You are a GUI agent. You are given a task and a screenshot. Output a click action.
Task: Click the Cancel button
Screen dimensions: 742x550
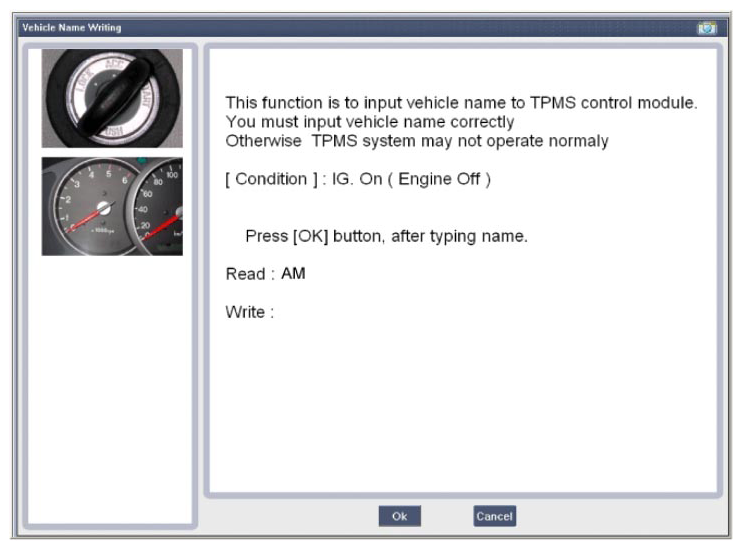click(495, 516)
